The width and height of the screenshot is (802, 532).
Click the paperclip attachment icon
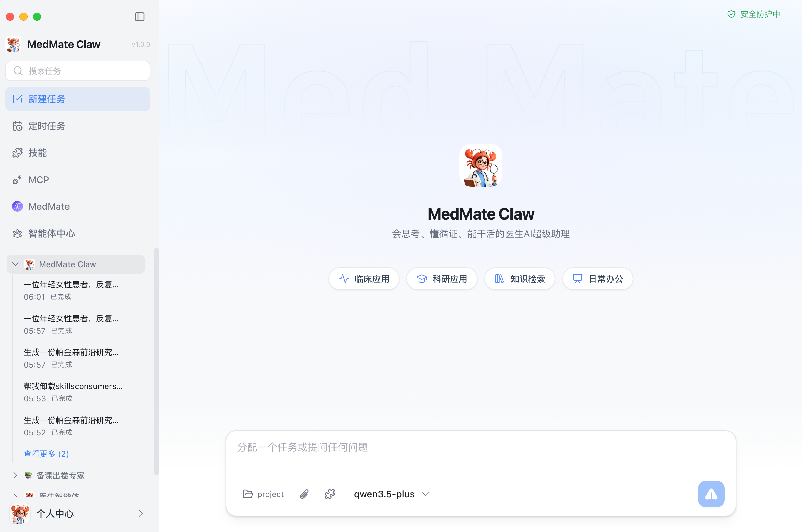pyautogui.click(x=304, y=494)
